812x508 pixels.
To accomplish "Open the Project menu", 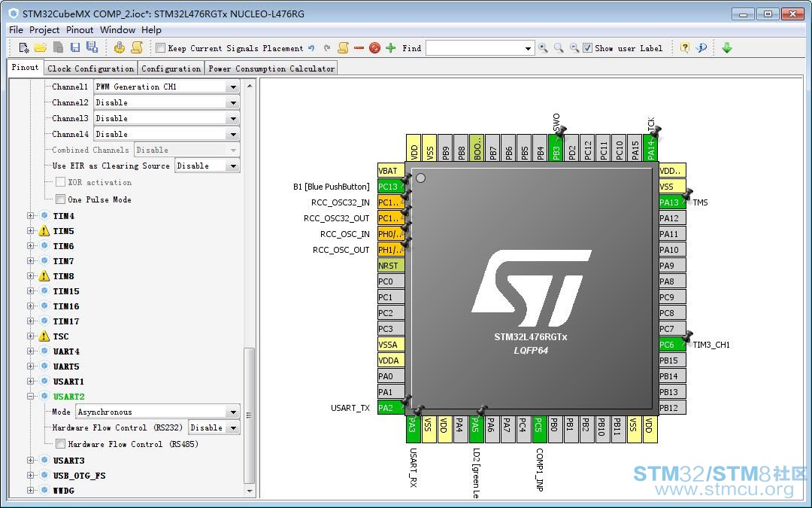I will click(44, 29).
